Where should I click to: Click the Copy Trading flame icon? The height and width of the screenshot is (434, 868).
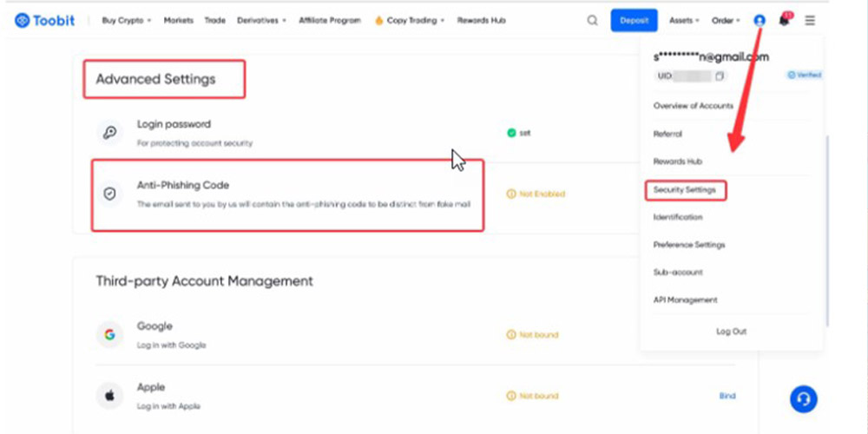pyautogui.click(x=379, y=21)
